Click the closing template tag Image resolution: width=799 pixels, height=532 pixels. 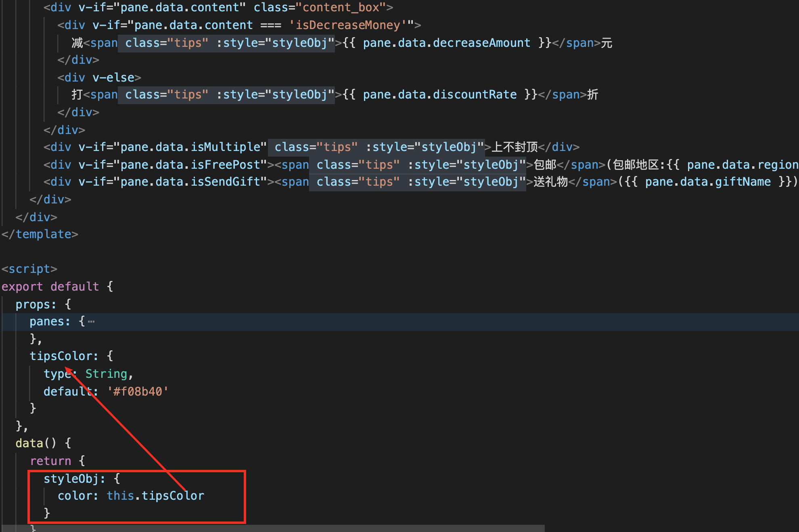[40, 234]
